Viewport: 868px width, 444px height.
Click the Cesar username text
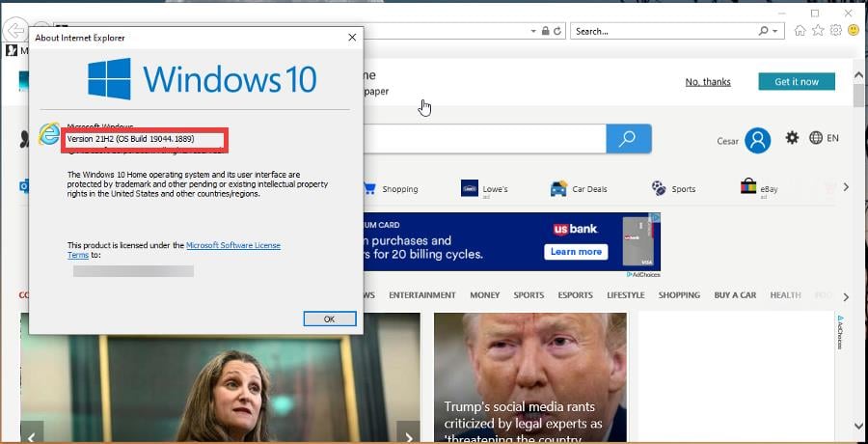click(727, 141)
